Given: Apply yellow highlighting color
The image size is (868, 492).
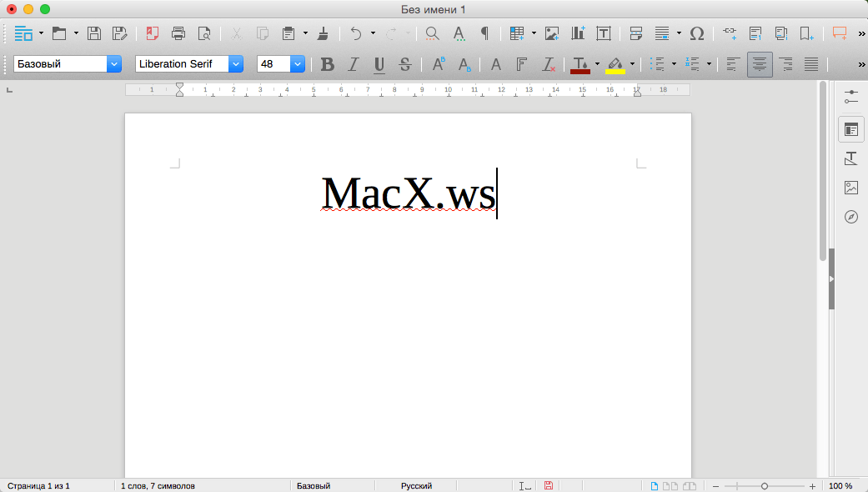Looking at the screenshot, I should 615,65.
